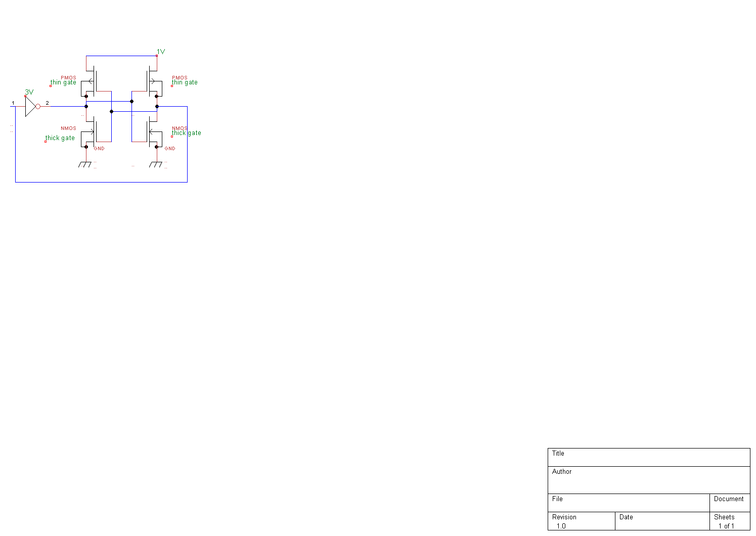
Task: Select the inverter symbol labeled 3V
Action: pos(31,106)
